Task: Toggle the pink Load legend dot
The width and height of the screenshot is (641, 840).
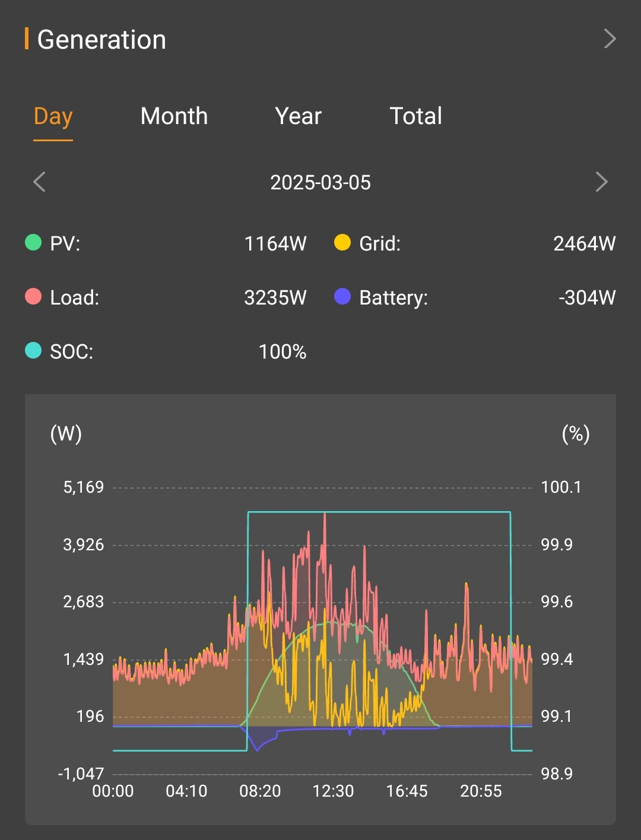Action: point(33,296)
